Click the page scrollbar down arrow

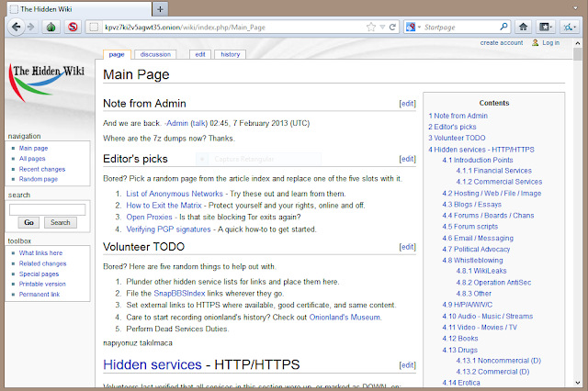[578, 383]
